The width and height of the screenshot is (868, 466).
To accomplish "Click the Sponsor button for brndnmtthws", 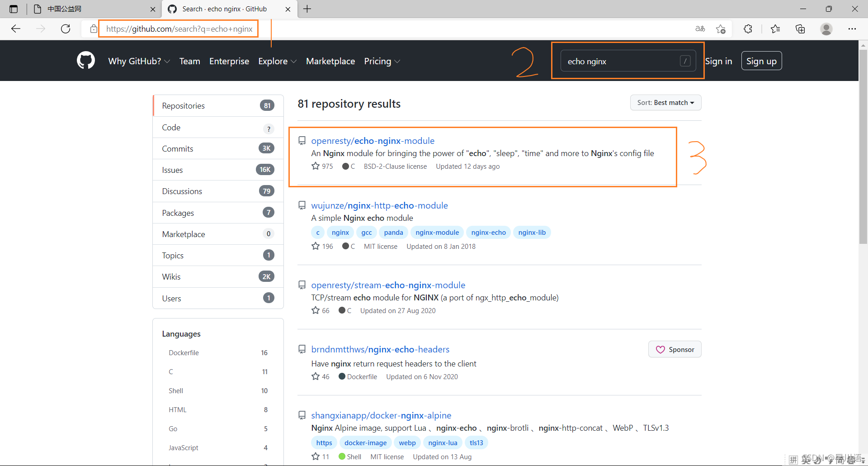I will coord(675,349).
